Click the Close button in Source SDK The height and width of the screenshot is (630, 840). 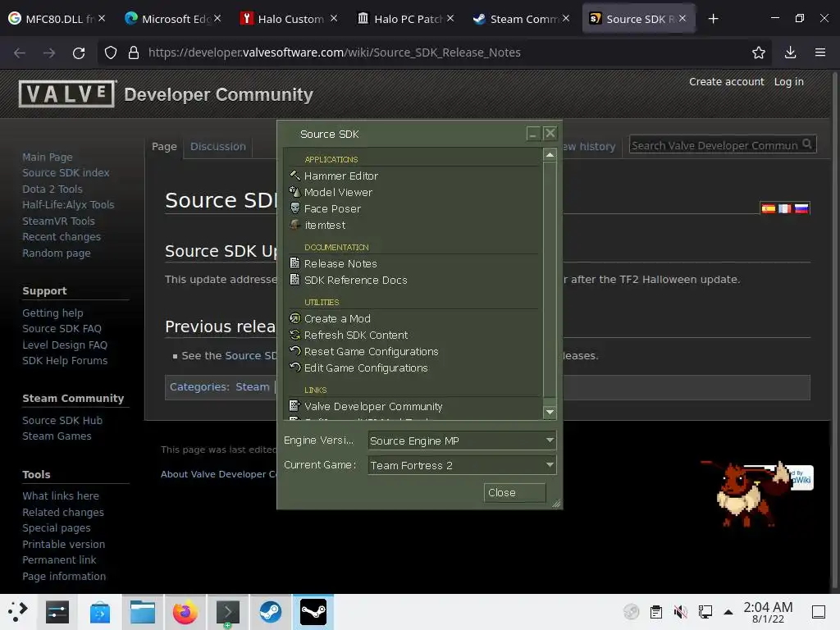pyautogui.click(x=514, y=493)
